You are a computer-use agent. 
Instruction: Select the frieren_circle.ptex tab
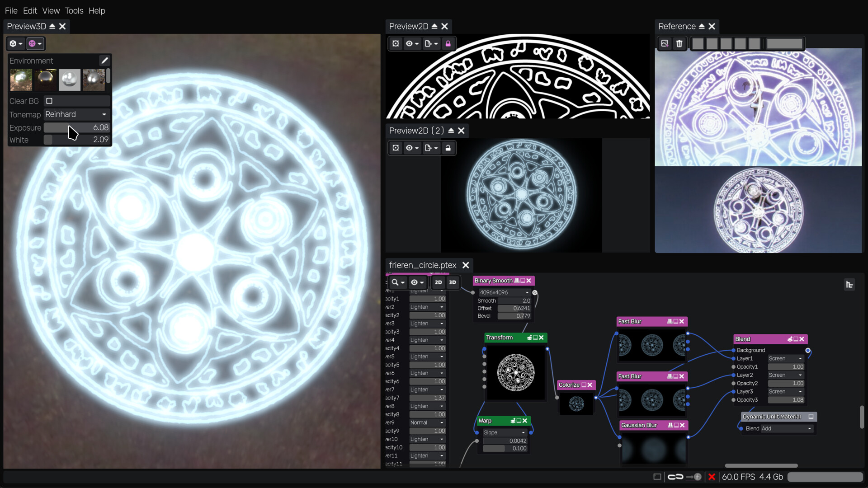(423, 265)
